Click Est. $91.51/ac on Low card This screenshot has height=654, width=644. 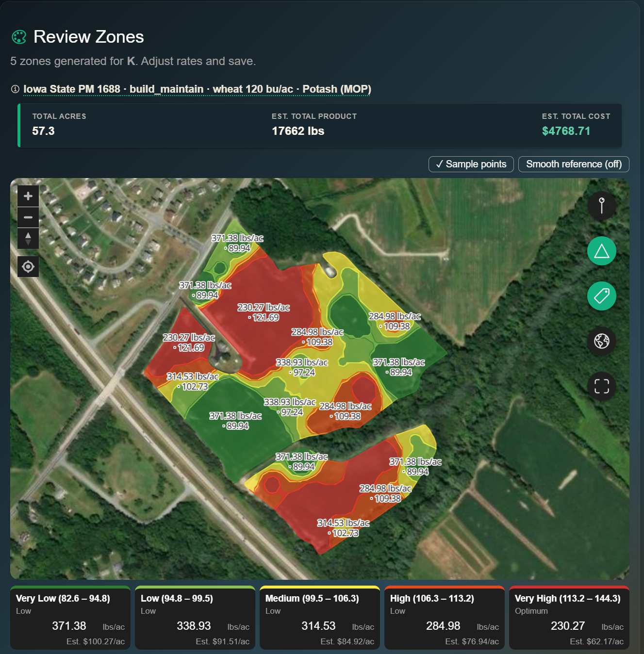(x=223, y=641)
